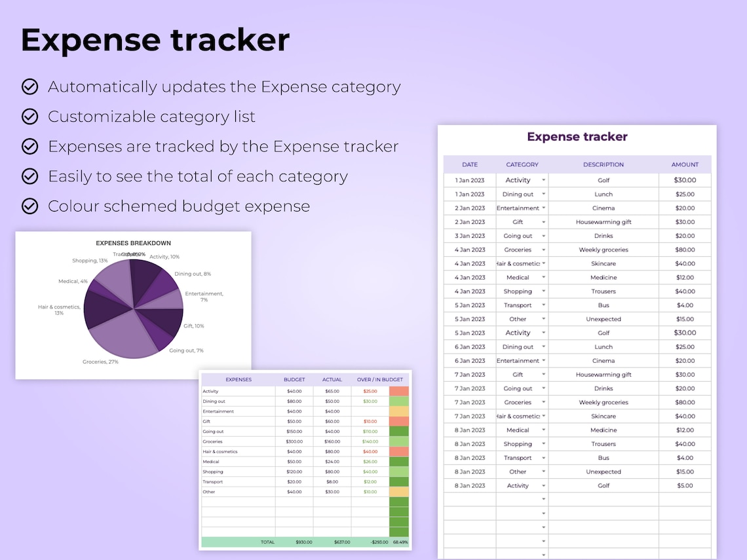Screen dimensions: 747x560
Task: Click the AMOUNT column header
Action: [685, 164]
